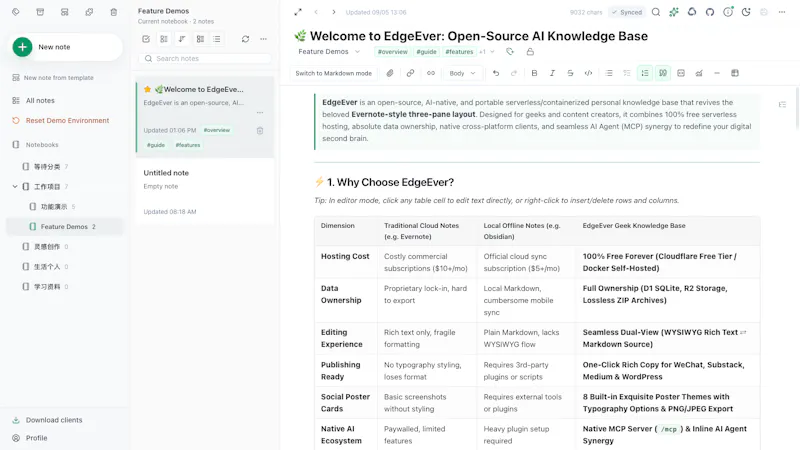Click Download clients
This screenshot has width=800, height=450.
tap(47, 420)
